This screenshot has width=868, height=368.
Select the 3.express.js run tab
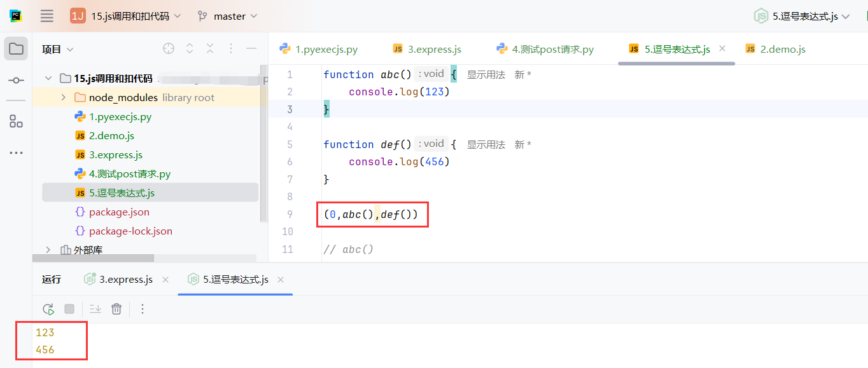click(x=119, y=279)
